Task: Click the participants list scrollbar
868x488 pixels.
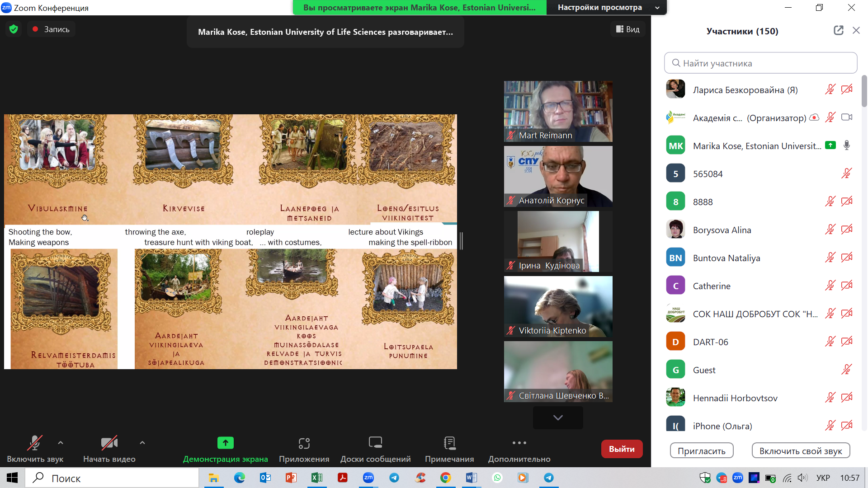Action: click(x=864, y=92)
